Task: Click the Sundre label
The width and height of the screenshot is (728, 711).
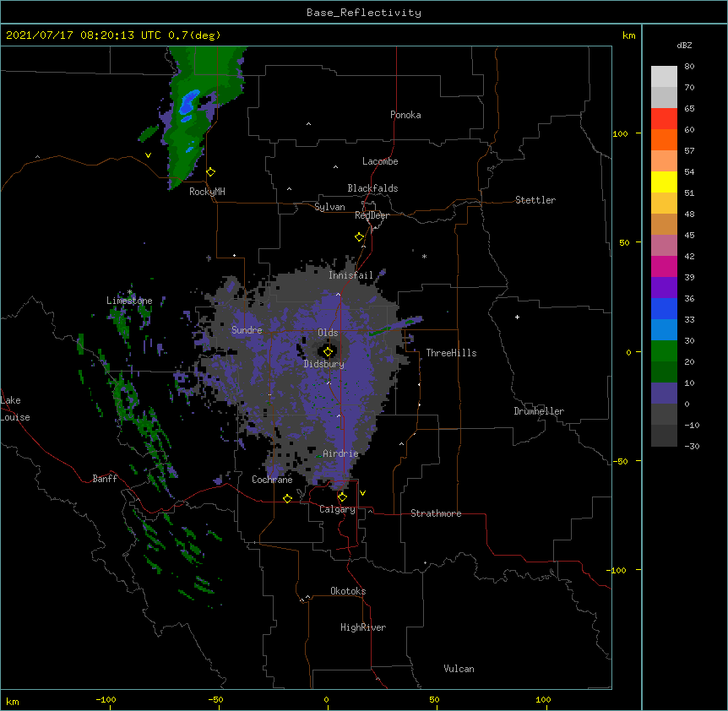Action: click(x=247, y=330)
